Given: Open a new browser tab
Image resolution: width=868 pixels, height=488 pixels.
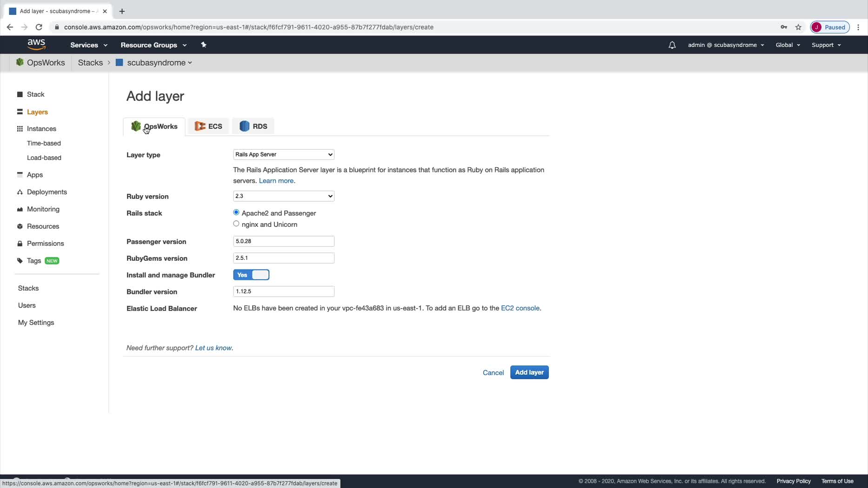Looking at the screenshot, I should click(x=122, y=11).
